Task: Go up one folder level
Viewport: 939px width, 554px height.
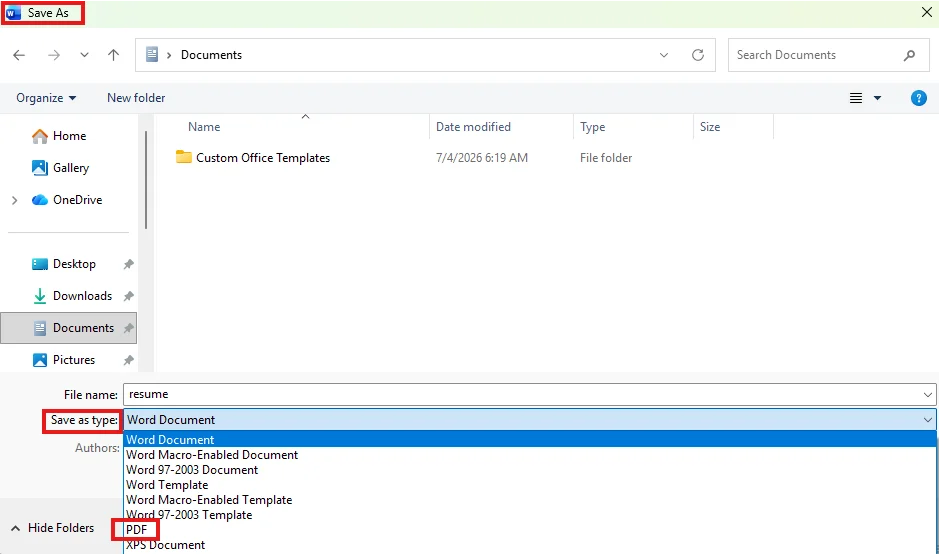Action: coord(113,55)
